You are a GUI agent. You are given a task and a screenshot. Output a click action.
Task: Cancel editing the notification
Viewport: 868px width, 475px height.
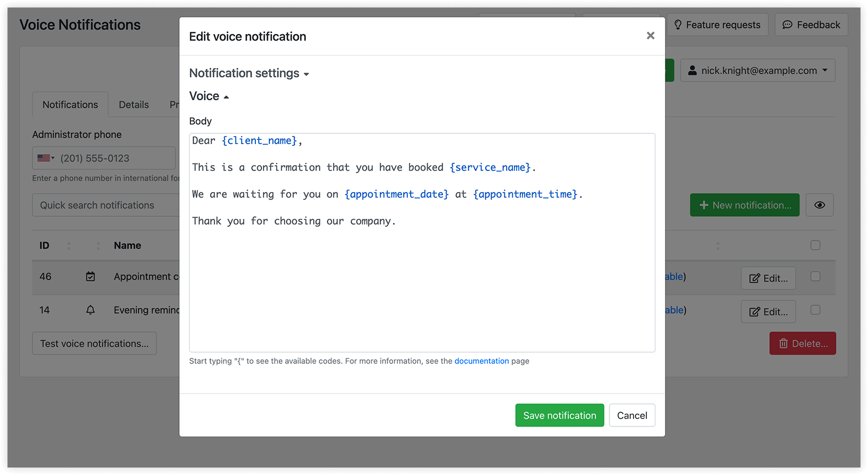click(632, 415)
